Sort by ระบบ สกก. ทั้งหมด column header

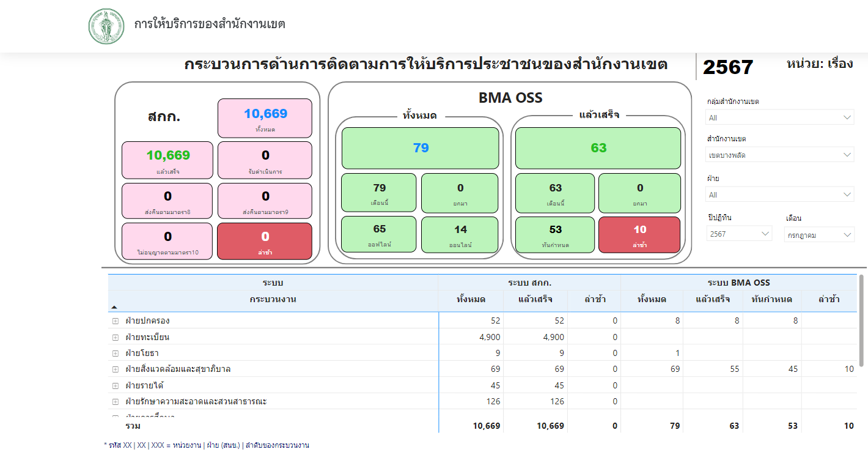click(471, 299)
